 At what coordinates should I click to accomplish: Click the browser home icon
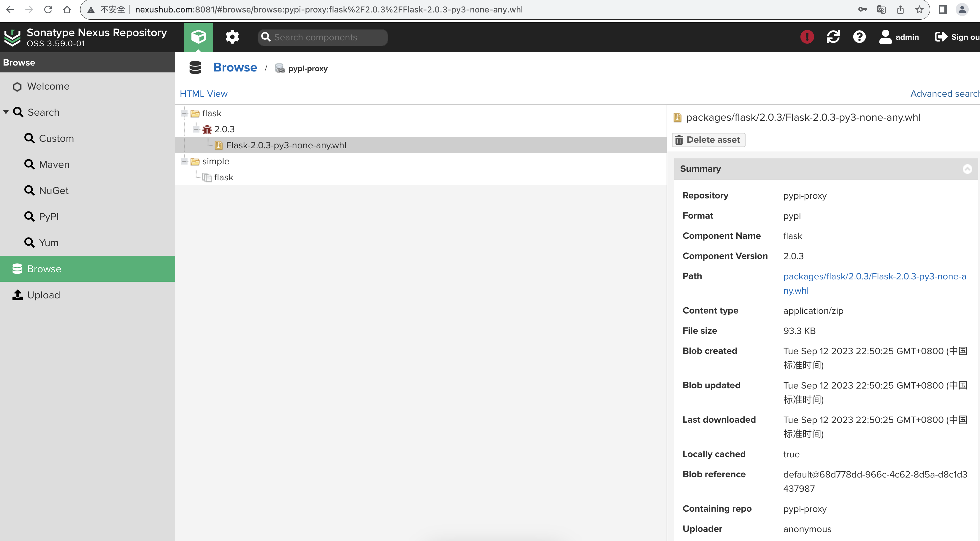coord(67,9)
